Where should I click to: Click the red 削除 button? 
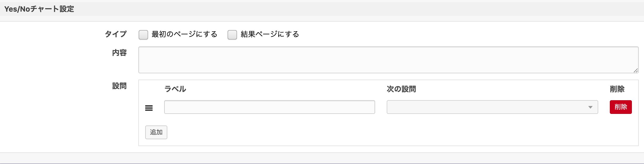[621, 107]
